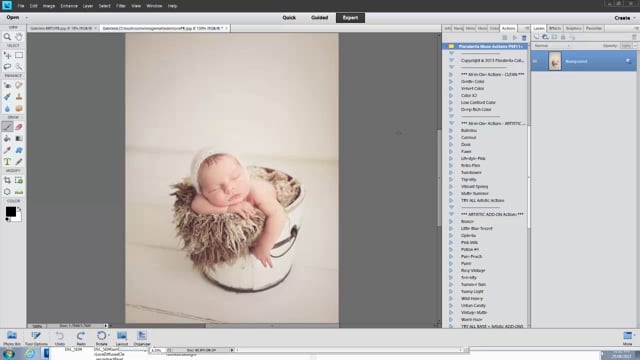Delete the selected action with trash icon
Viewport: 640px width, 360px height.
(x=524, y=38)
